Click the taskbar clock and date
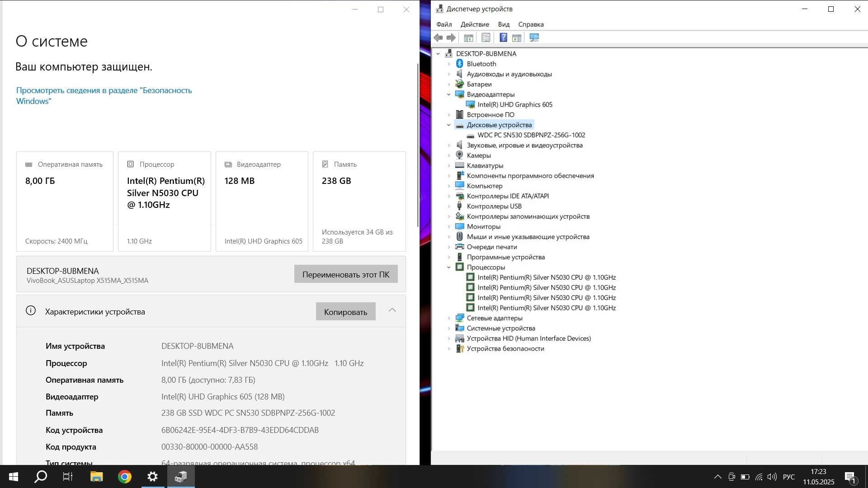 point(819,477)
